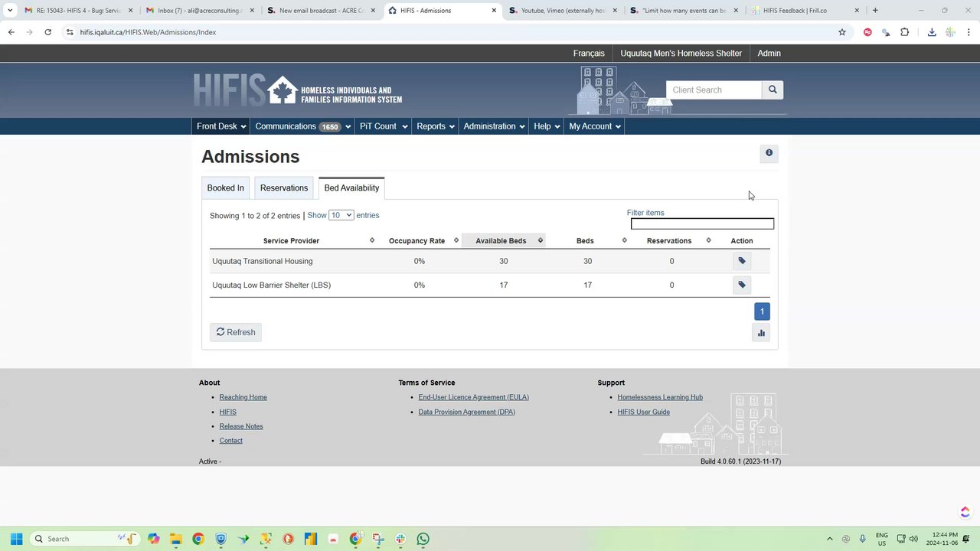
Task: Click the HIFIS maple leaf logo
Action: tap(282, 90)
